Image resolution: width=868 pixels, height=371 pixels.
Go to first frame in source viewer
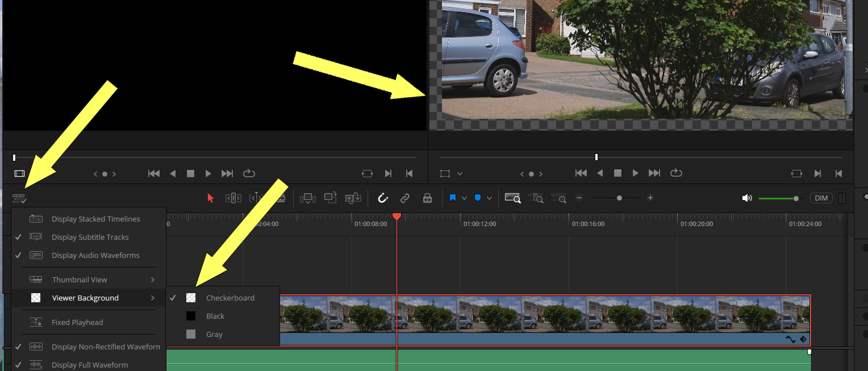point(153,173)
